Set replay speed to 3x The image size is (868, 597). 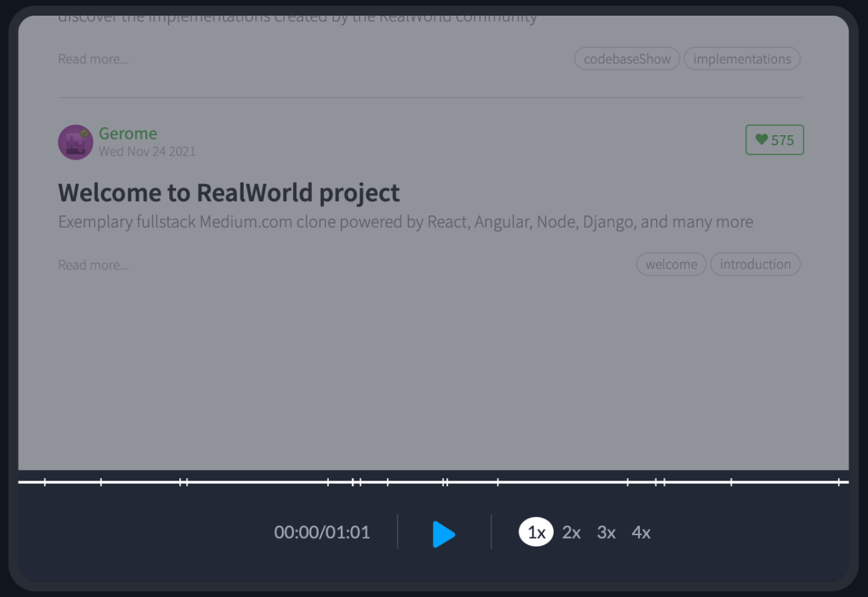click(x=606, y=532)
